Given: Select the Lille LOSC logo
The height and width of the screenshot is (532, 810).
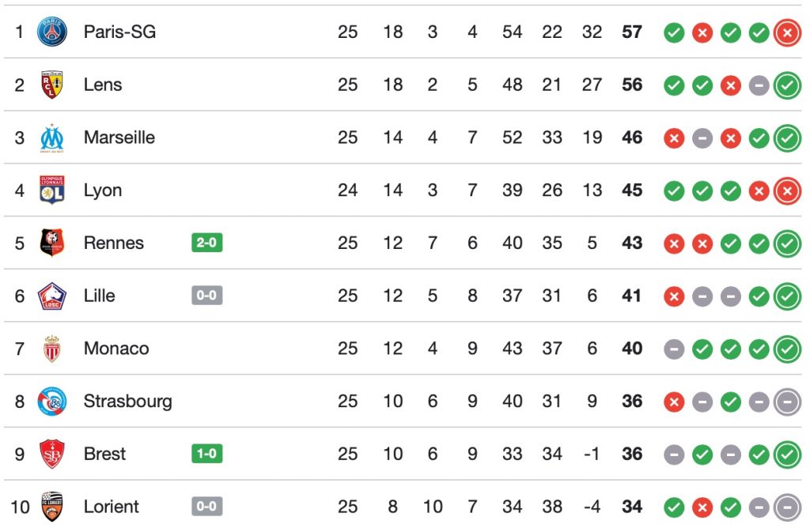Looking at the screenshot, I should (x=52, y=296).
